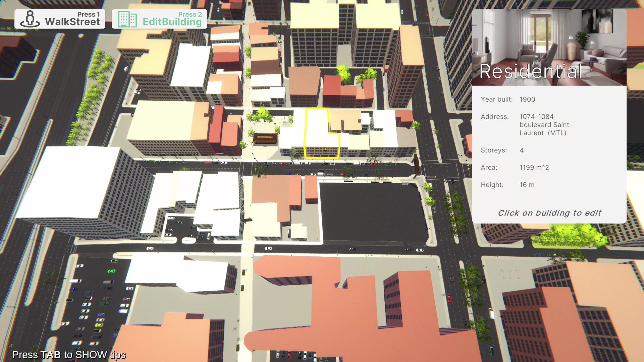
Task: Click the EditBuilding green building icon
Action: point(127,19)
